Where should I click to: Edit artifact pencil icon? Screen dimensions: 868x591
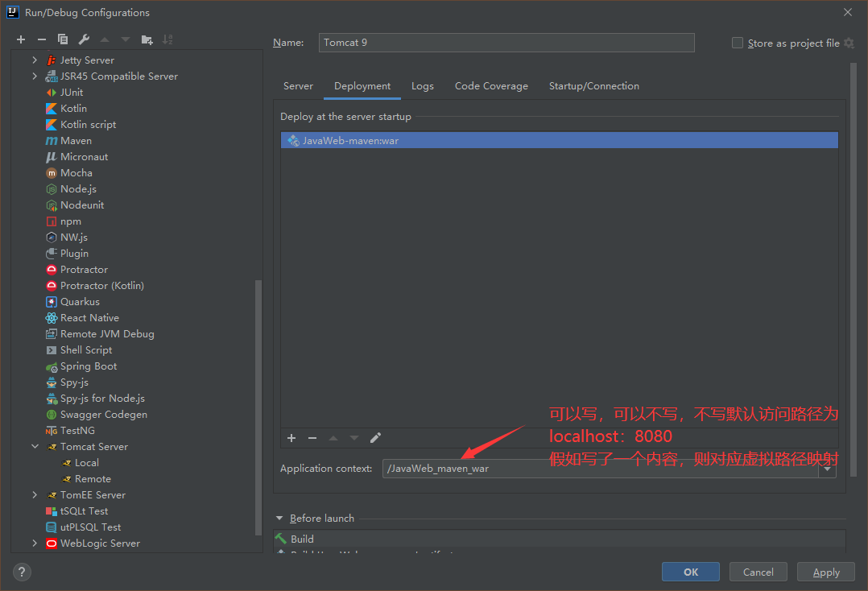(x=375, y=438)
